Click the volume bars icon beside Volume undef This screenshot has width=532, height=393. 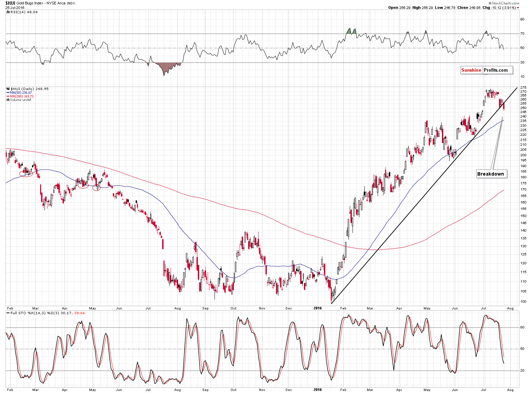tap(8, 100)
